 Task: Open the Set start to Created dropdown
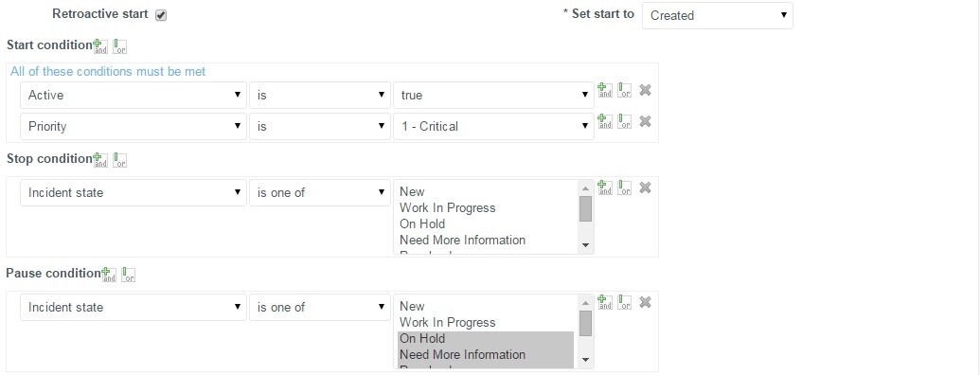718,15
